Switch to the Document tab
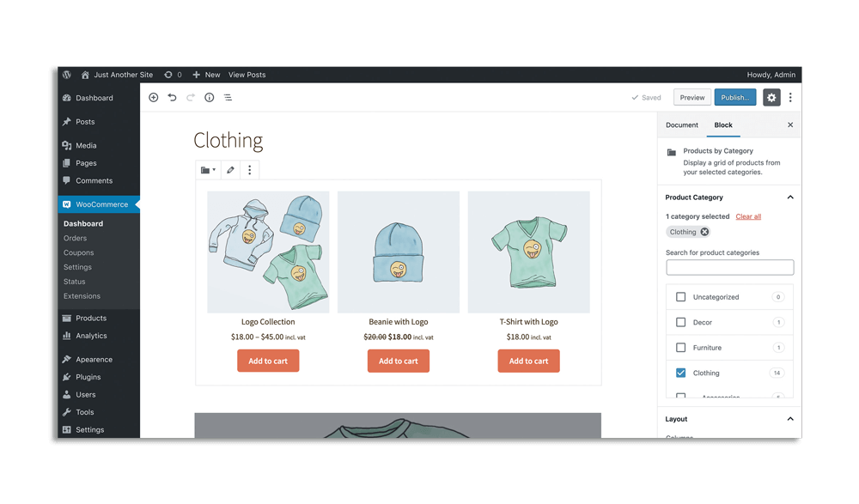This screenshot has width=859, height=504. point(682,125)
